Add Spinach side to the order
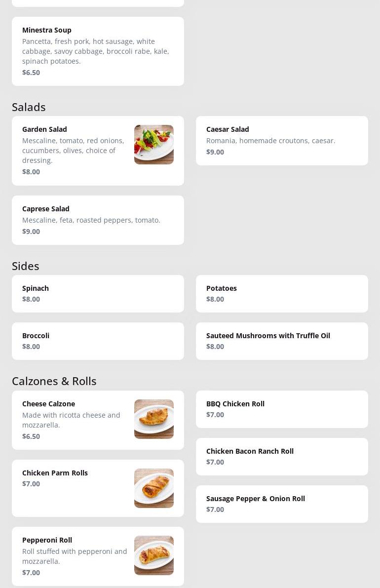This screenshot has width=380, height=588. tap(98, 294)
